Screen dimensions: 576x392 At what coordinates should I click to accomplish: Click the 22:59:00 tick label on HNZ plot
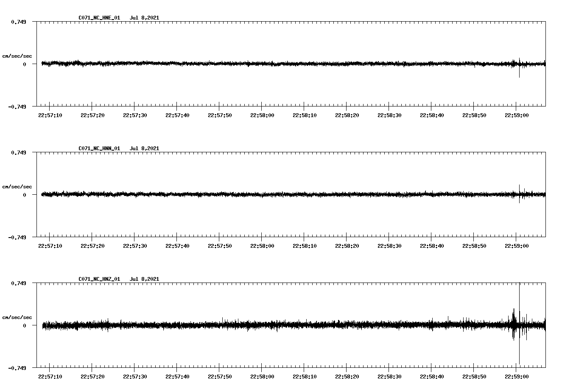[x=517, y=376]
